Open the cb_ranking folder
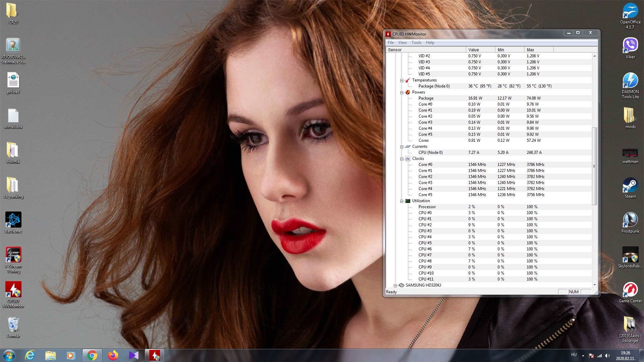Screen dimensions: 644x362 point(13,188)
